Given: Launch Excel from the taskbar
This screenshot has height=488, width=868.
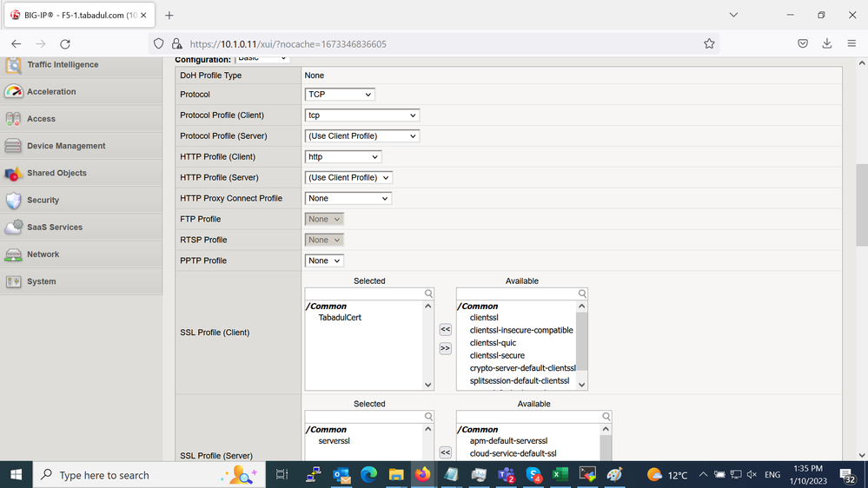Looking at the screenshot, I should [560, 475].
